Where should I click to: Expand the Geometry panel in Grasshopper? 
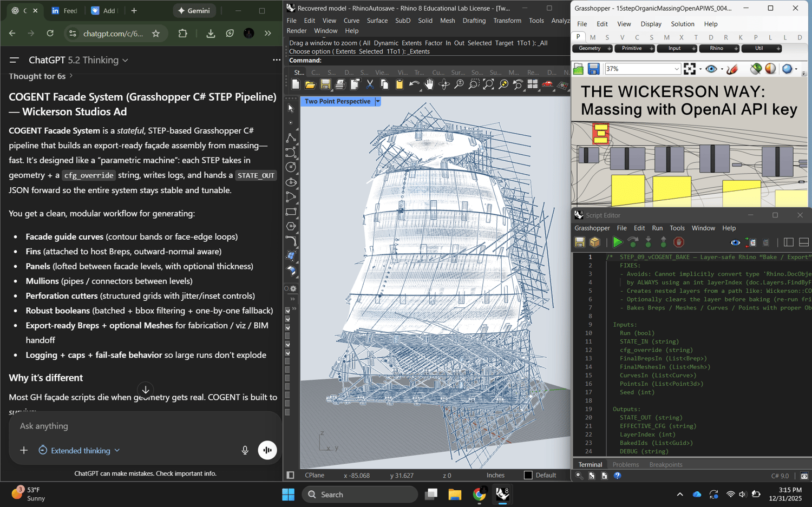[592, 49]
